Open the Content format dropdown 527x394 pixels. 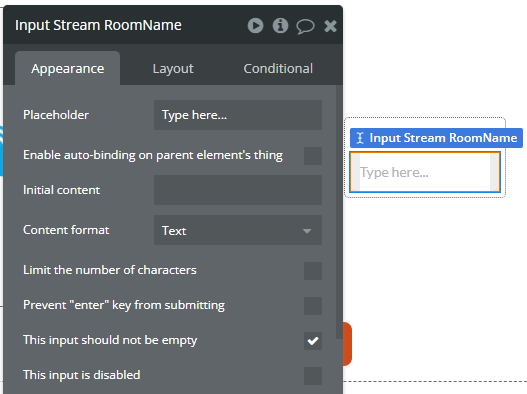point(238,230)
